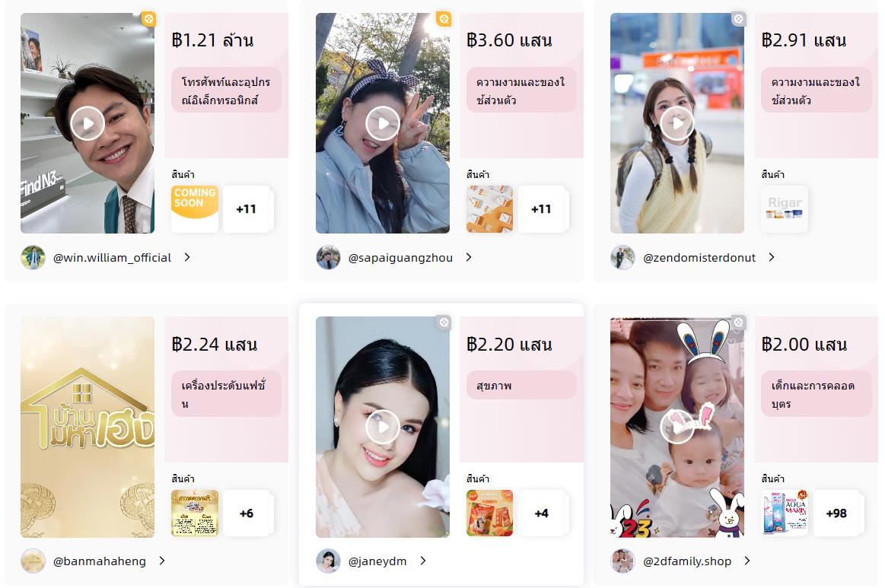The height and width of the screenshot is (588, 885).
Task: Play the @win.william_official video
Action: point(88,123)
